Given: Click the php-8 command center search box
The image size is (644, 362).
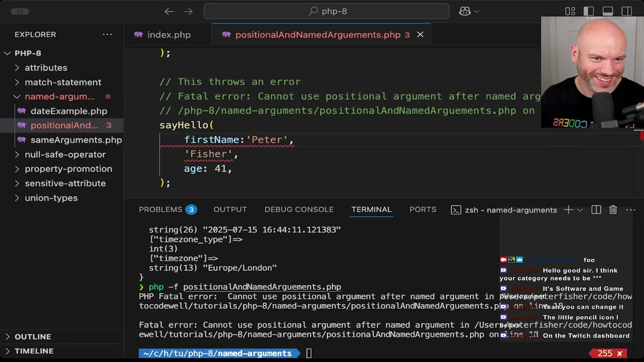Looking at the screenshot, I should (326, 11).
